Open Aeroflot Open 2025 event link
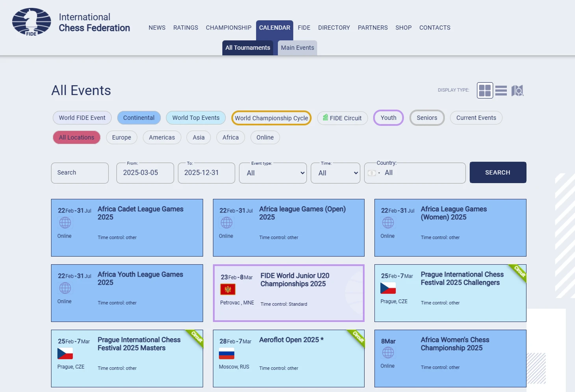 (291, 340)
